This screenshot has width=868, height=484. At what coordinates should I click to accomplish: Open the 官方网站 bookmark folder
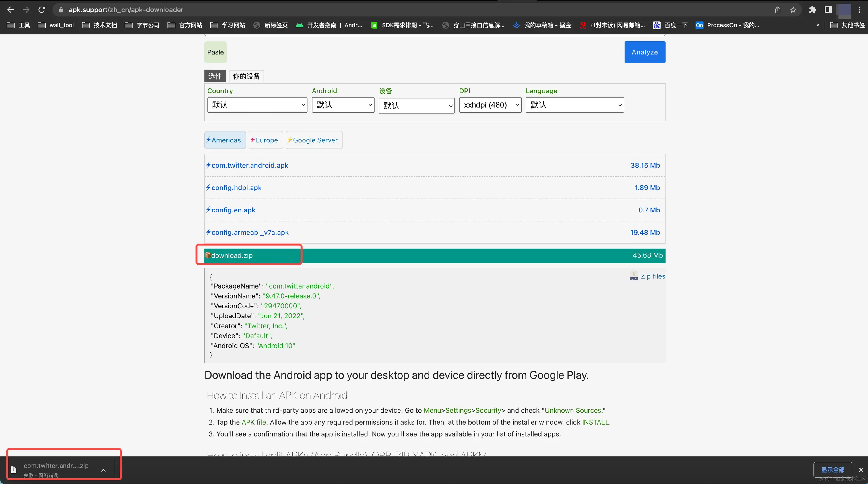tap(185, 25)
